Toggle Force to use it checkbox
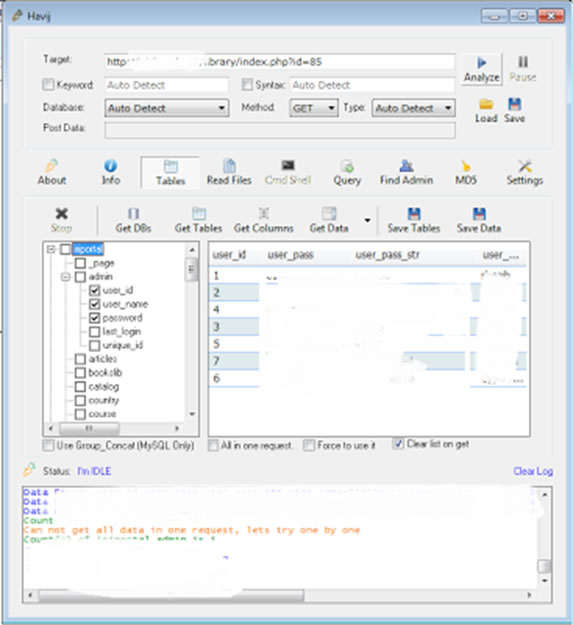573x625 pixels. [x=308, y=445]
